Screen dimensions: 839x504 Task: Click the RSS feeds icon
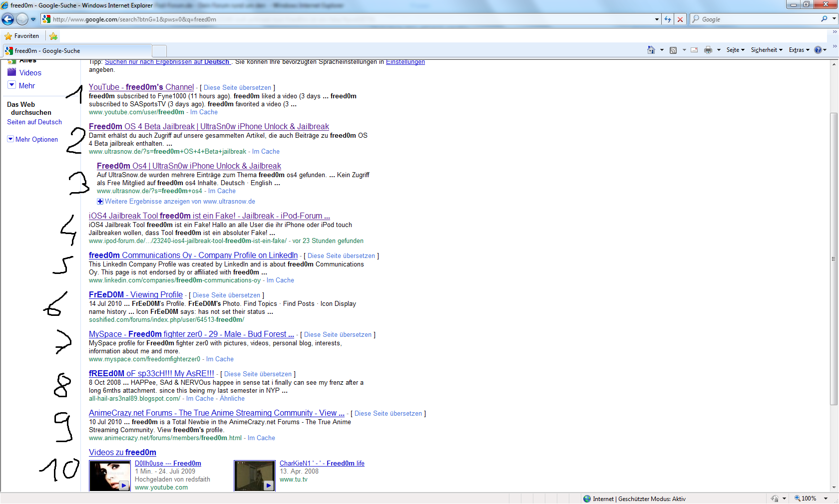click(673, 50)
